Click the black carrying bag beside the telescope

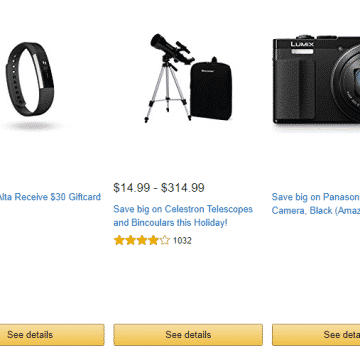tap(211, 89)
